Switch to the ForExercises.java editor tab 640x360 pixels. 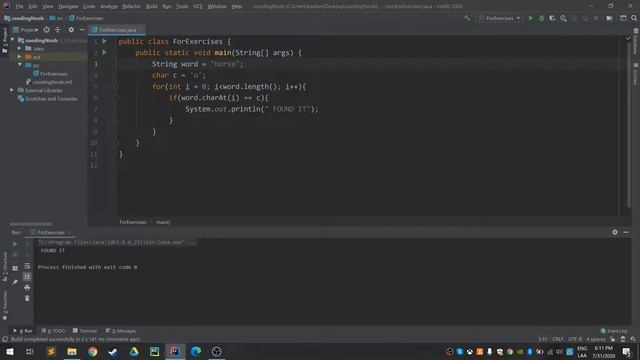tap(117, 30)
